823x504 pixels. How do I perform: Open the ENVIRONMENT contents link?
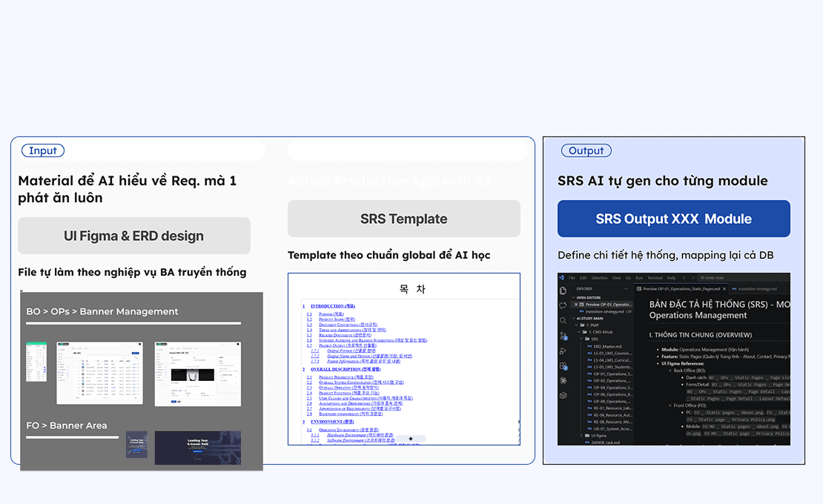click(x=332, y=421)
